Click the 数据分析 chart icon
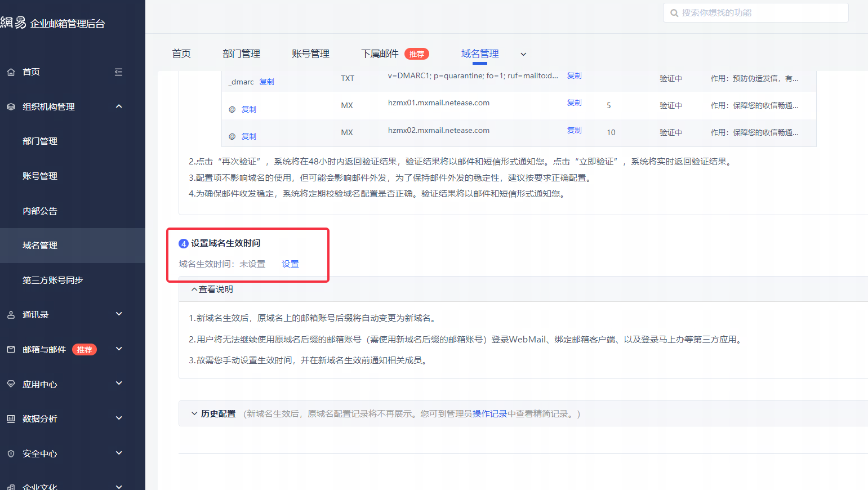This screenshot has height=490, width=868. pos(11,419)
